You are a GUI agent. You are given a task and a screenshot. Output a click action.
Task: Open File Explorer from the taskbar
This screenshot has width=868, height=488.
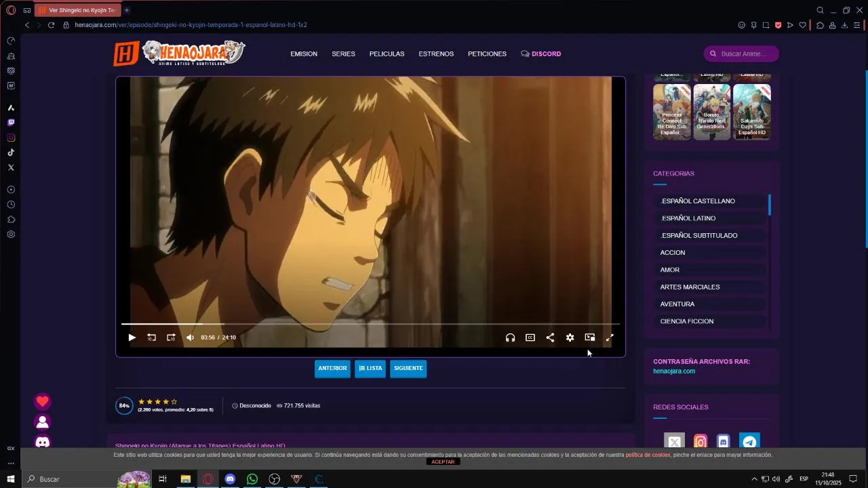point(185,479)
